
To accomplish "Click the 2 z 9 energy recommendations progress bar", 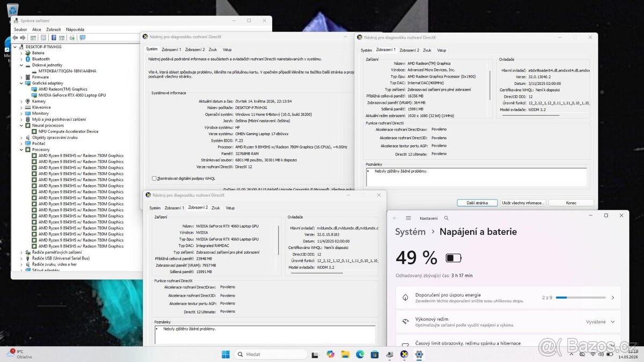I will 580,297.
